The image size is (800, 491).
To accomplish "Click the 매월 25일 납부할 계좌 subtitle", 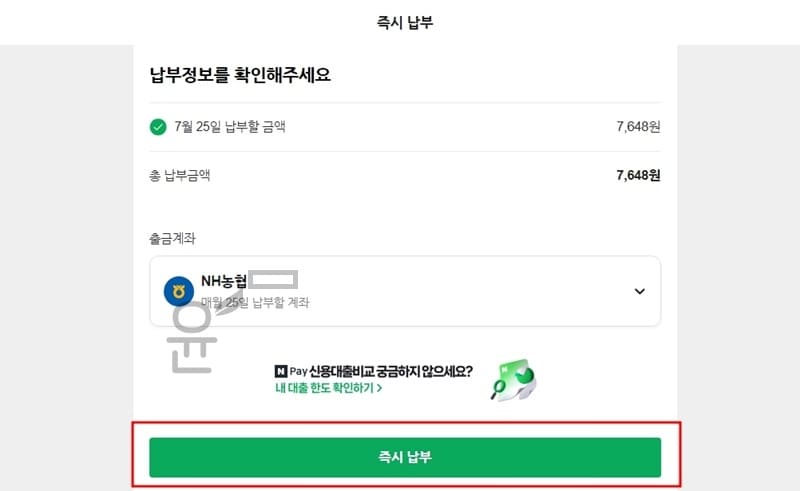I will tap(256, 302).
